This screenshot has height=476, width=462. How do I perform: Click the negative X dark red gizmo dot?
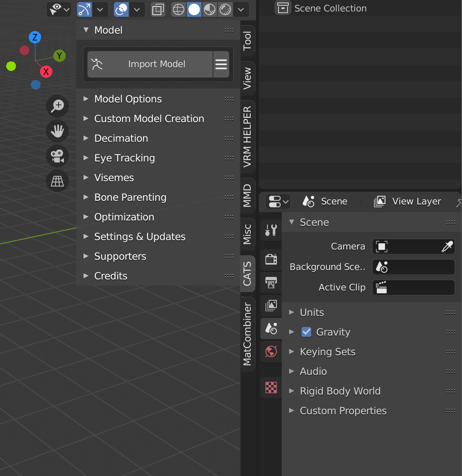point(24,50)
